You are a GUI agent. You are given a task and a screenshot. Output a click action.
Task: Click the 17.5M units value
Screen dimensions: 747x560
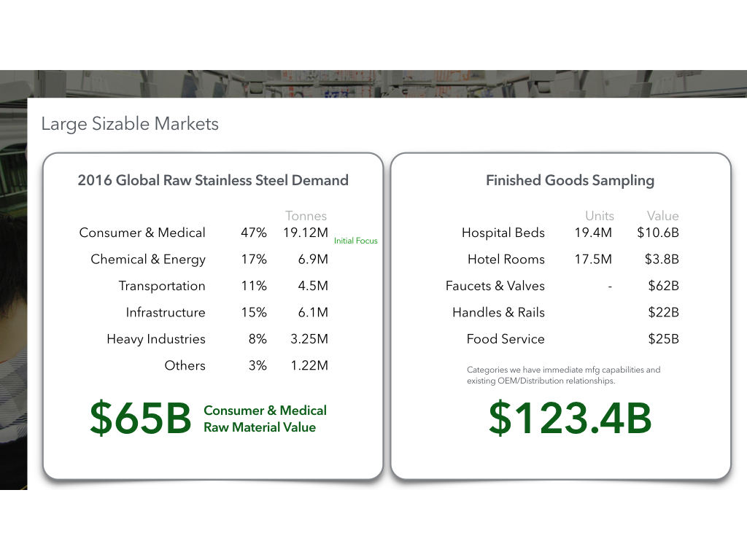click(593, 259)
